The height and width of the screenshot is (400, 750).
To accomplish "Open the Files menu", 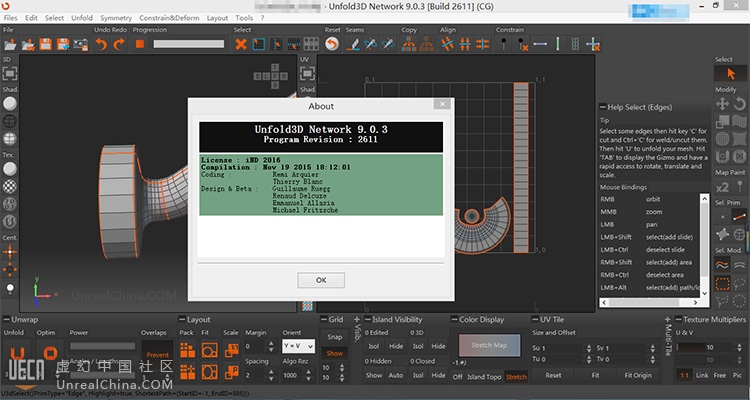I will click(x=11, y=18).
